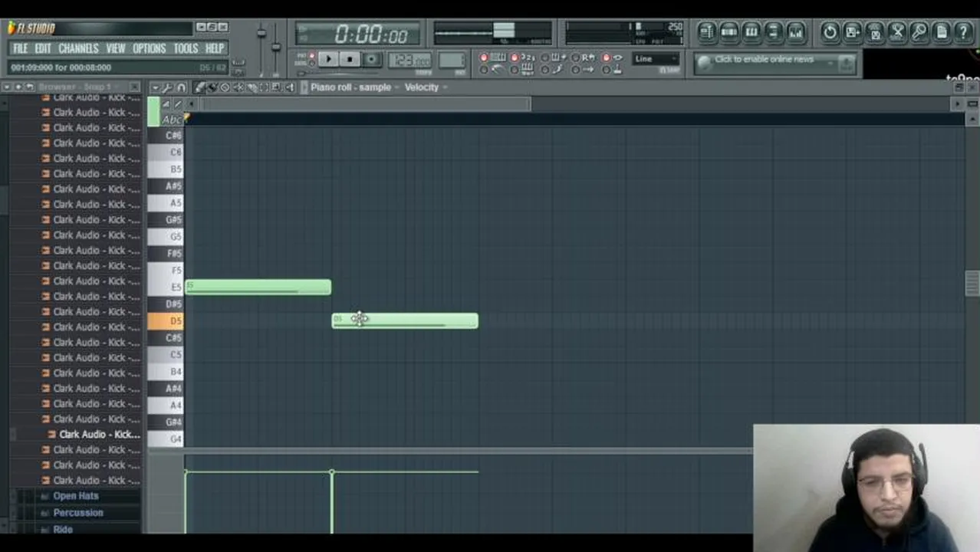Image resolution: width=980 pixels, height=552 pixels.
Task: Select the E5 note in piano roll
Action: coord(258,287)
